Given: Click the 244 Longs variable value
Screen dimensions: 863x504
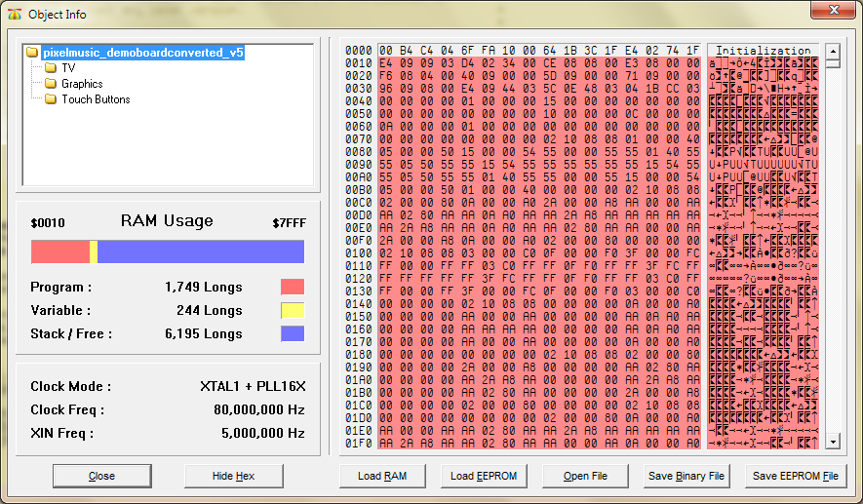Looking at the screenshot, I should [x=210, y=310].
